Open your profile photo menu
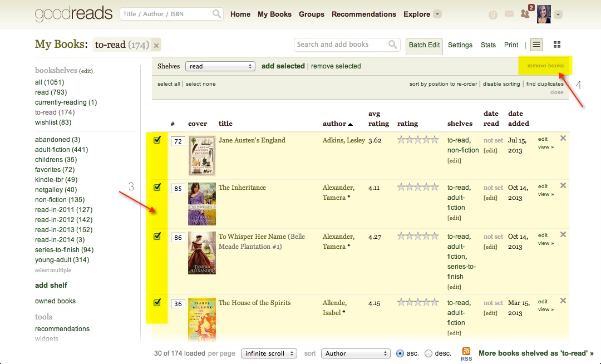601x364 pixels. pyautogui.click(x=544, y=14)
